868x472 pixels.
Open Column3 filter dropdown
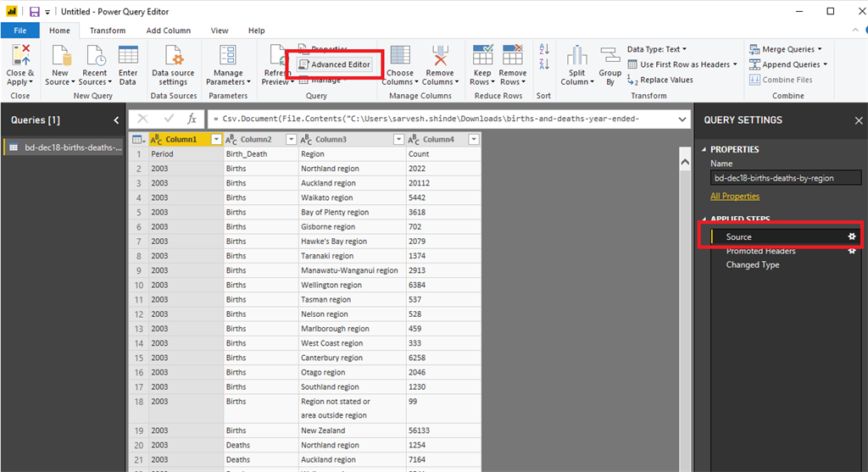pos(398,140)
